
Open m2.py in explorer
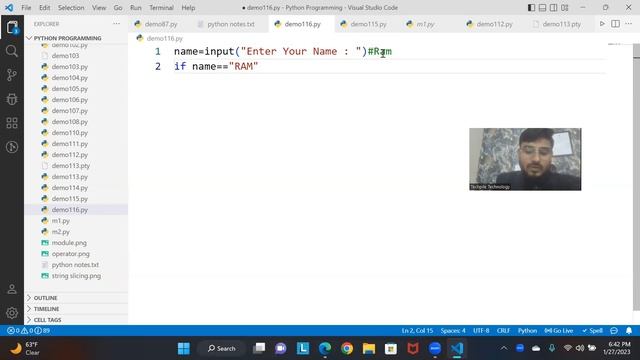(61, 232)
